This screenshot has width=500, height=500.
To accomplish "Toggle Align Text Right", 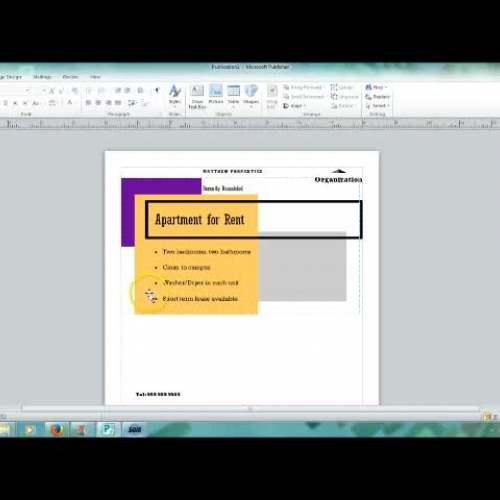I will point(108,103).
